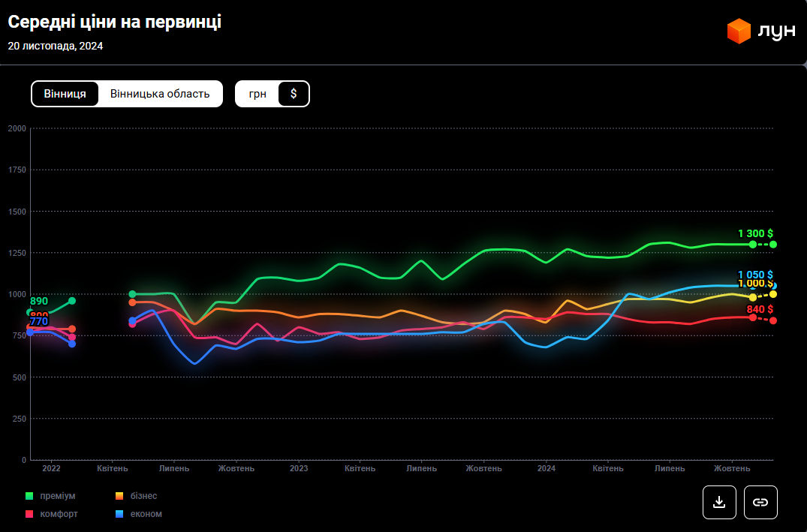This screenshot has height=532, width=807.
Task: Click the yellow бізнес final data point
Action: 773,294
